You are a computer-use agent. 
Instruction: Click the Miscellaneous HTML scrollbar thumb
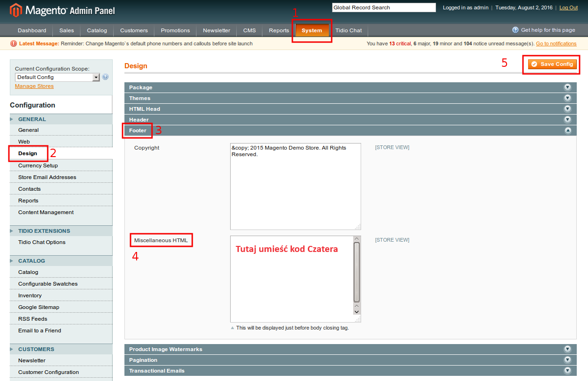[x=357, y=273]
